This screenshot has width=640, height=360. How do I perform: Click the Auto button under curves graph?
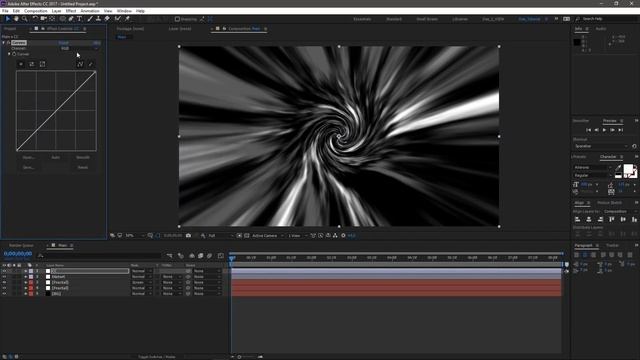click(56, 157)
